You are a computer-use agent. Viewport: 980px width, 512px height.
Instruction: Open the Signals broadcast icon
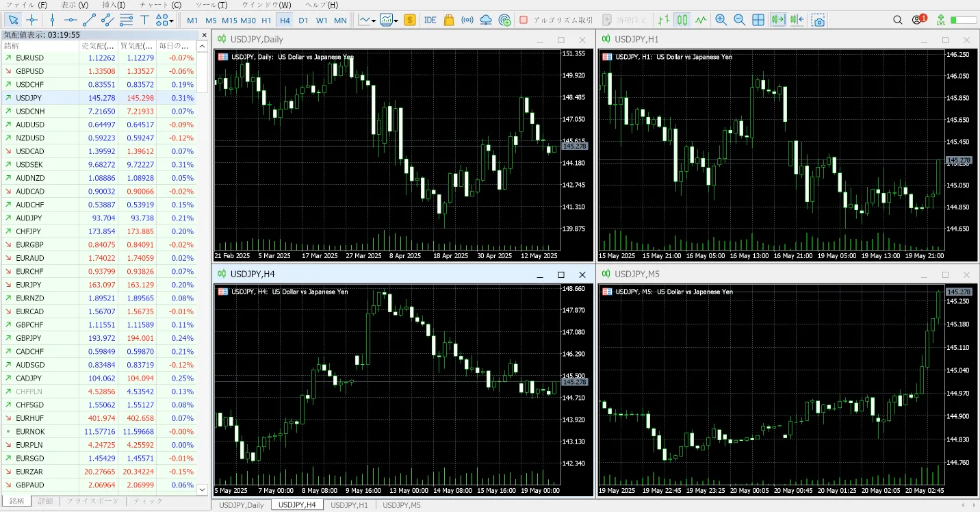[x=467, y=20]
